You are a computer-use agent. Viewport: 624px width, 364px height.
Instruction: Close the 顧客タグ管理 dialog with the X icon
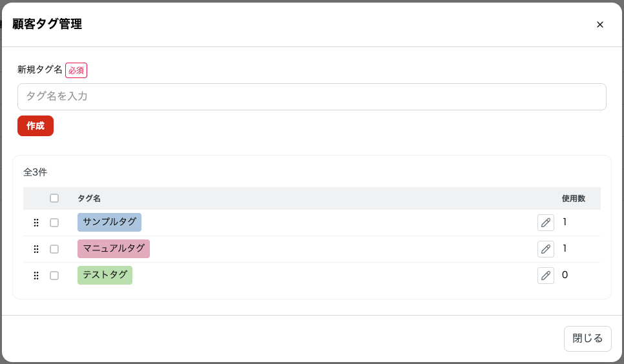pyautogui.click(x=600, y=25)
